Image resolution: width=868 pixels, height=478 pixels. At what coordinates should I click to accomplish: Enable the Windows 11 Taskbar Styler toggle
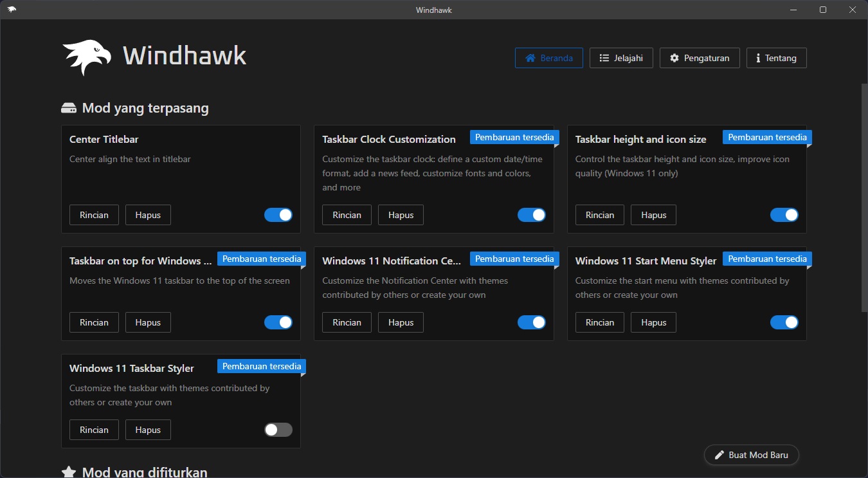[x=278, y=430]
